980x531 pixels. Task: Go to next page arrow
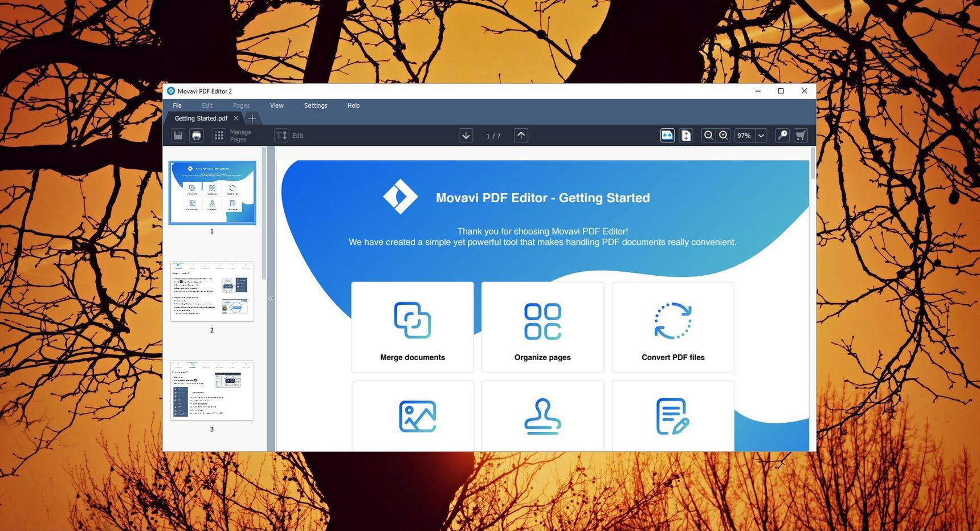pos(466,136)
